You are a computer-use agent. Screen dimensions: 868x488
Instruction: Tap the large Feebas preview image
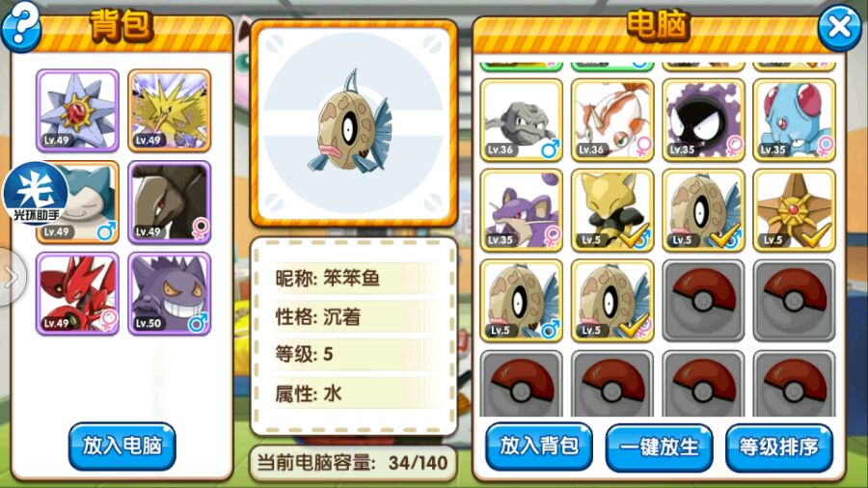coord(354,122)
